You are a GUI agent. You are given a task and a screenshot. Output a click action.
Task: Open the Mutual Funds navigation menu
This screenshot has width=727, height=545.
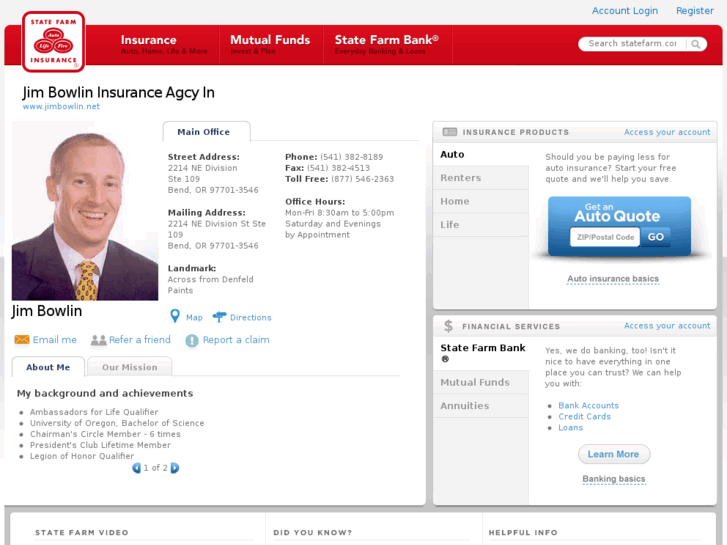tap(270, 45)
